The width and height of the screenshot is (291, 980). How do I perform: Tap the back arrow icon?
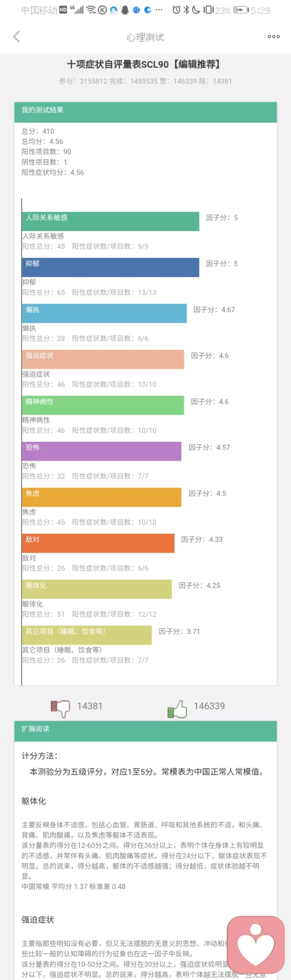[x=16, y=36]
